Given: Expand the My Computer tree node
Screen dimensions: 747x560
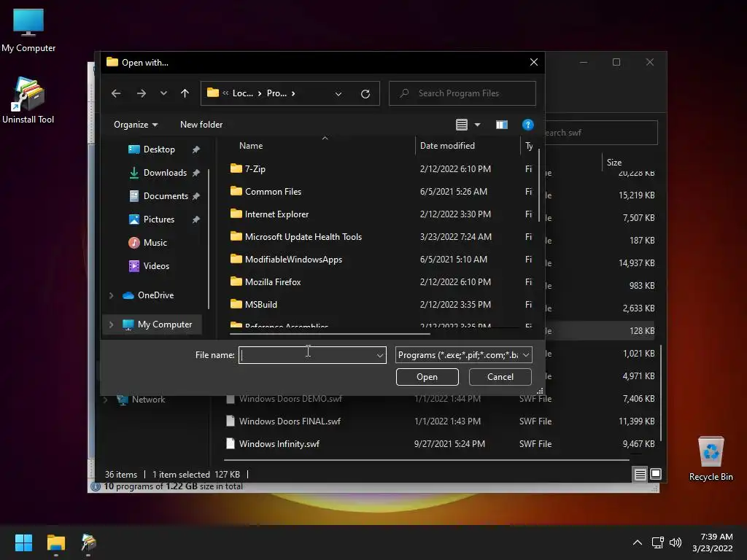Looking at the screenshot, I should tap(111, 324).
